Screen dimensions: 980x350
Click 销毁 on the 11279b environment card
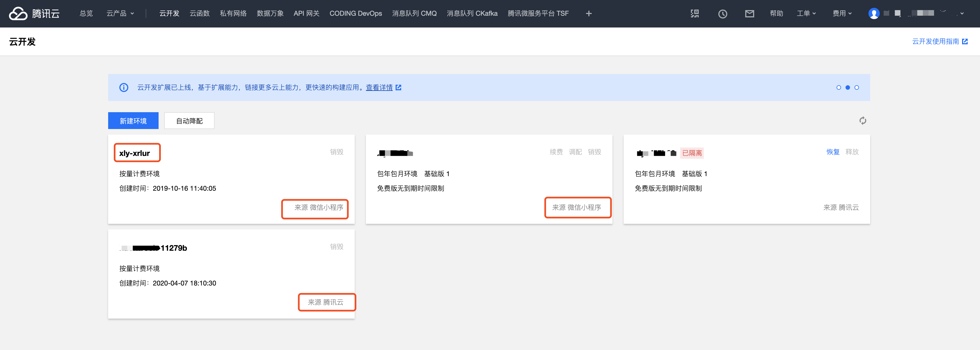[337, 247]
